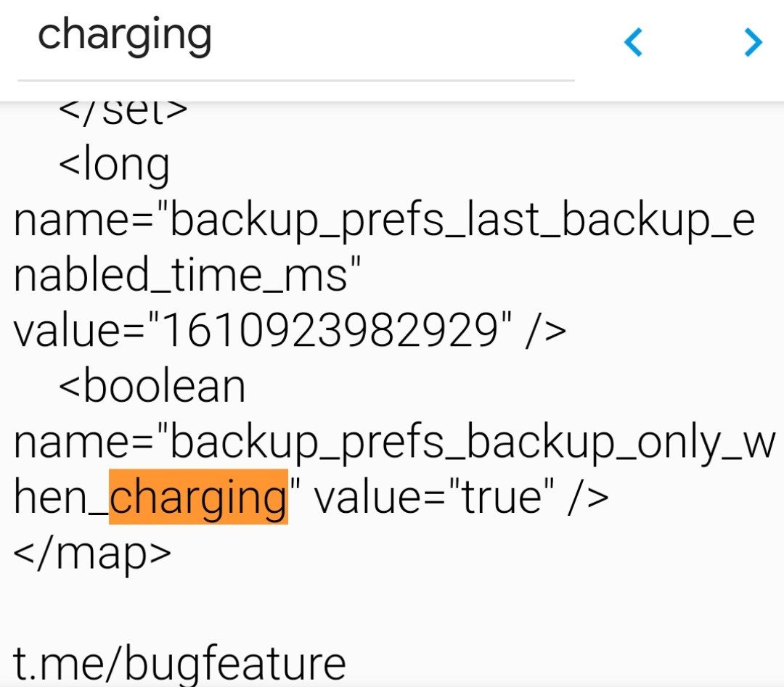Screen dimensions: 784x687
Task: Click the name="backup_prefs_backup_only_w line
Action: coord(394,442)
